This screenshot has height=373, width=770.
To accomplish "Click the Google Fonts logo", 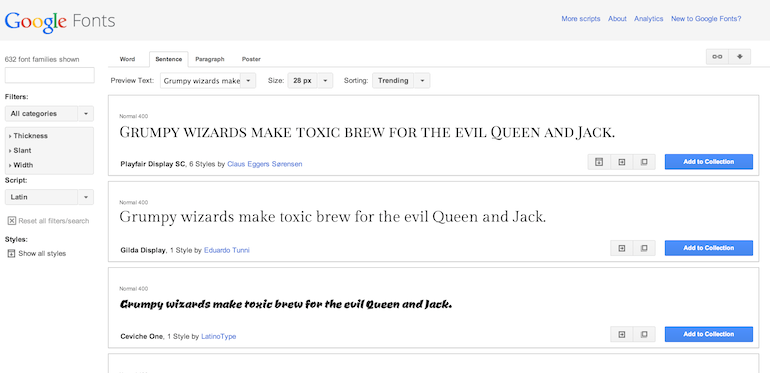I will point(60,21).
